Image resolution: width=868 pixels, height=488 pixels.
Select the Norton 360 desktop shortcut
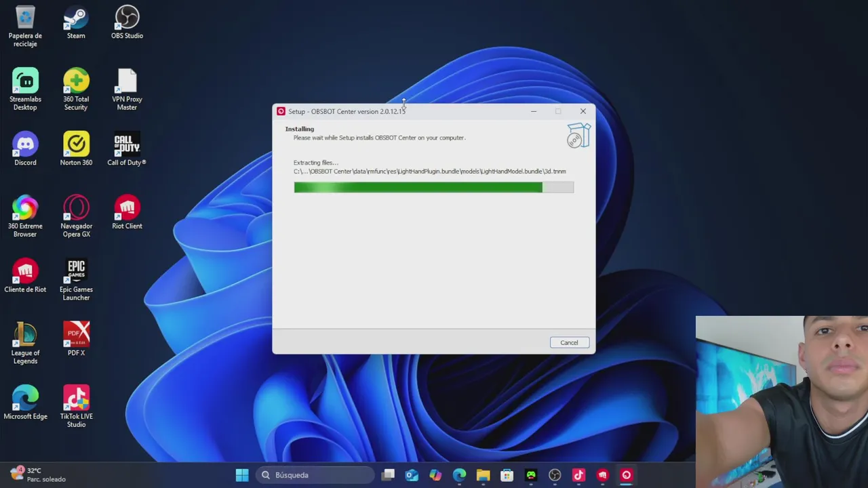[x=76, y=149]
